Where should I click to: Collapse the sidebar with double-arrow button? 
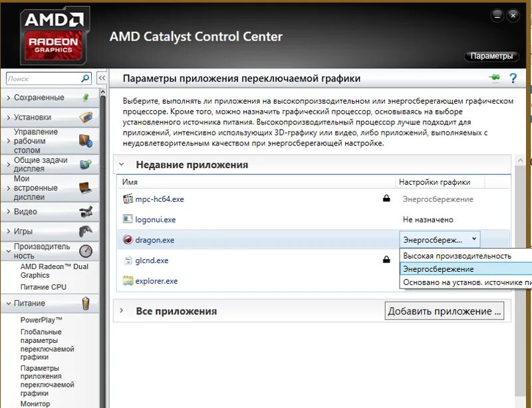(x=102, y=78)
